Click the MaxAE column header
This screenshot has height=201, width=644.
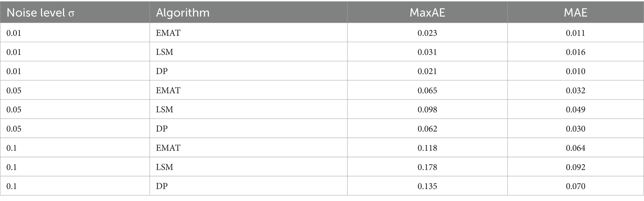427,13
